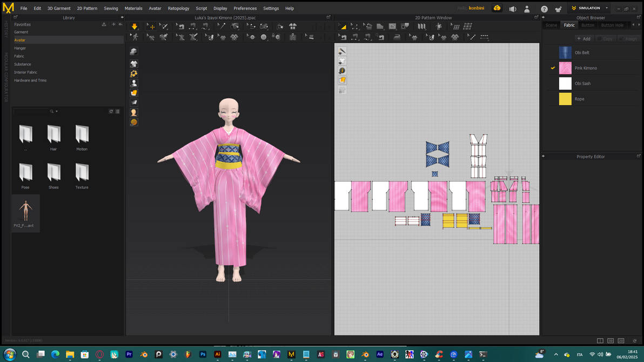
Task: Open the 3D garment display shirt icon
Action: 134,64
